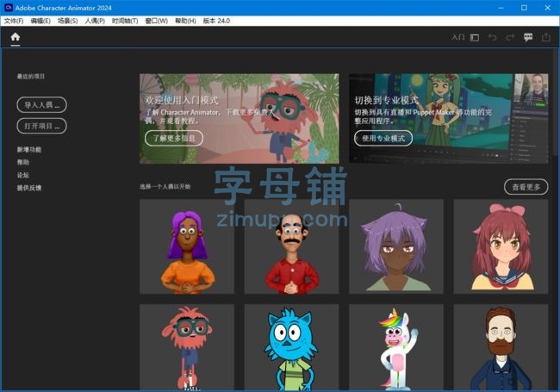Close the Character Animator window
Screen dimensions: 560x392
tap(547, 8)
